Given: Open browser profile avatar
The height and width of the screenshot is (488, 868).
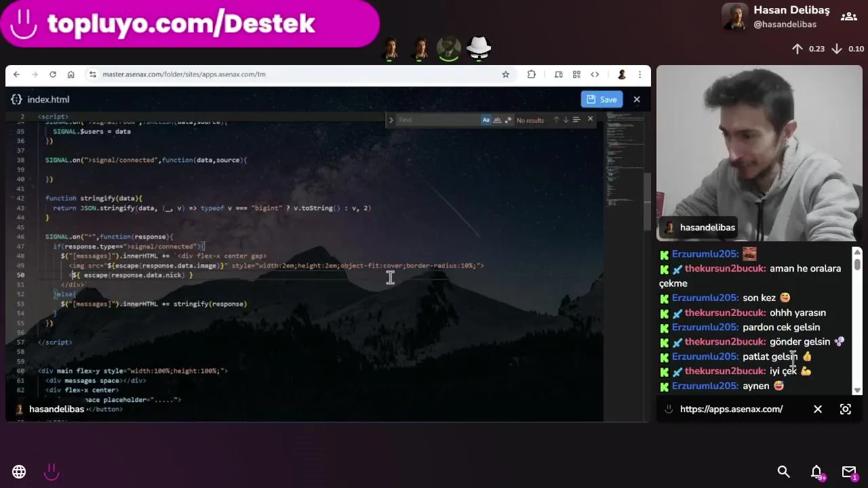Looking at the screenshot, I should (x=621, y=75).
